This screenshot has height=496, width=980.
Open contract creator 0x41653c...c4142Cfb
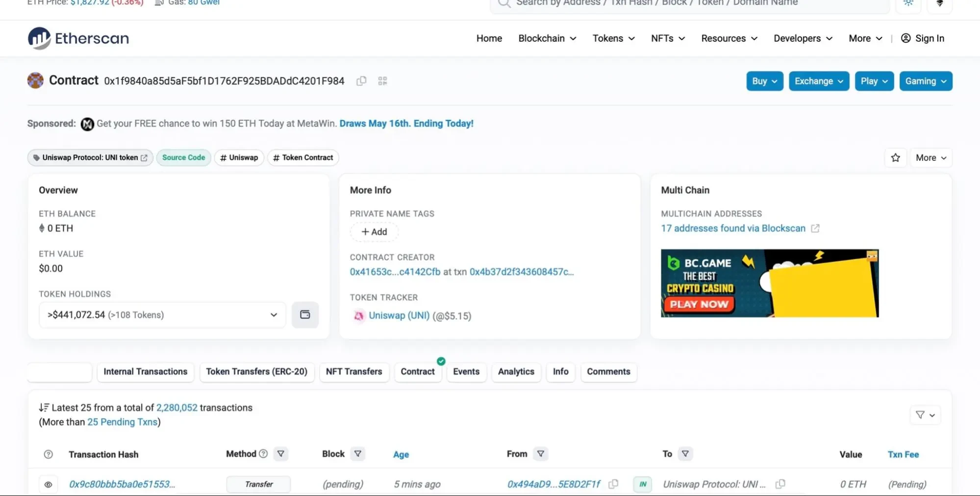coord(395,272)
